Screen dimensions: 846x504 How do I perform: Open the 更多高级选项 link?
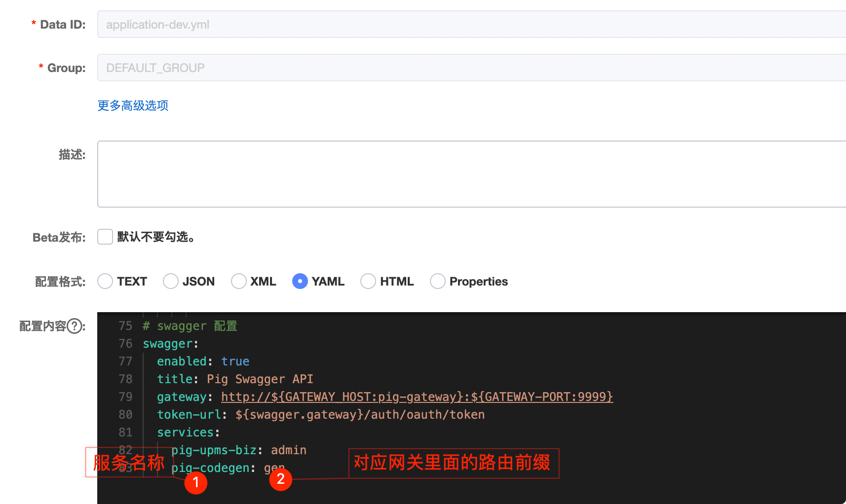click(133, 106)
